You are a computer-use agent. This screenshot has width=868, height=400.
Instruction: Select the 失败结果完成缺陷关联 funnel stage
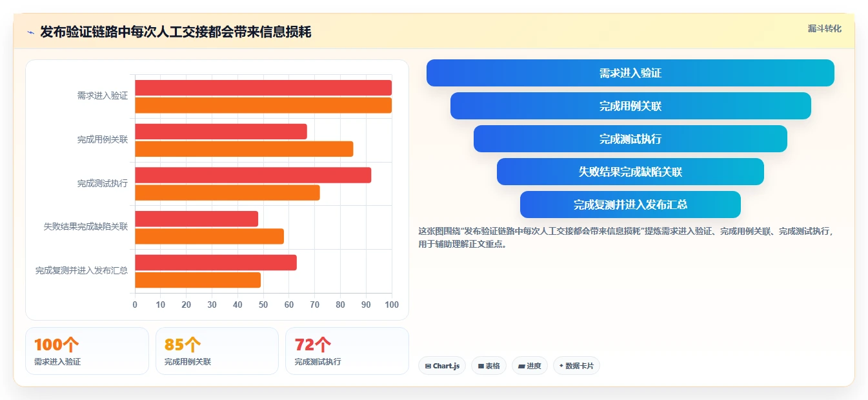(x=630, y=172)
